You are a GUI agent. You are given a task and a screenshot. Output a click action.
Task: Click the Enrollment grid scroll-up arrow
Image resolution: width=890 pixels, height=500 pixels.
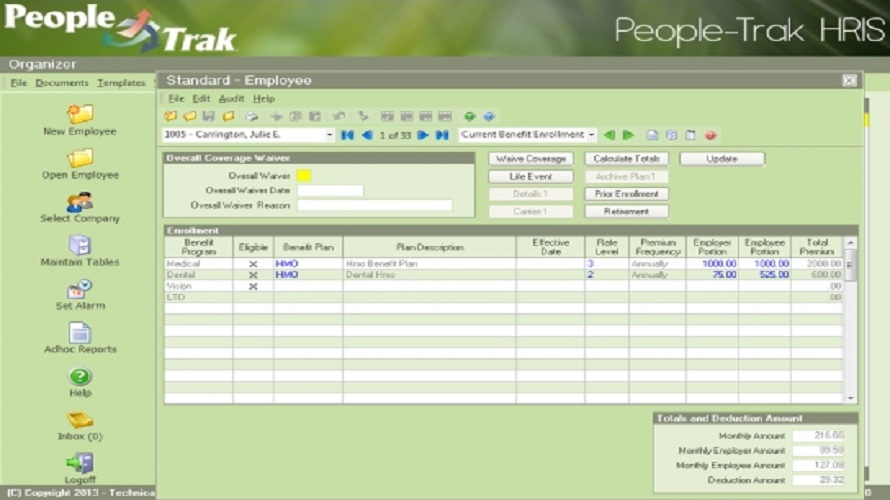850,243
